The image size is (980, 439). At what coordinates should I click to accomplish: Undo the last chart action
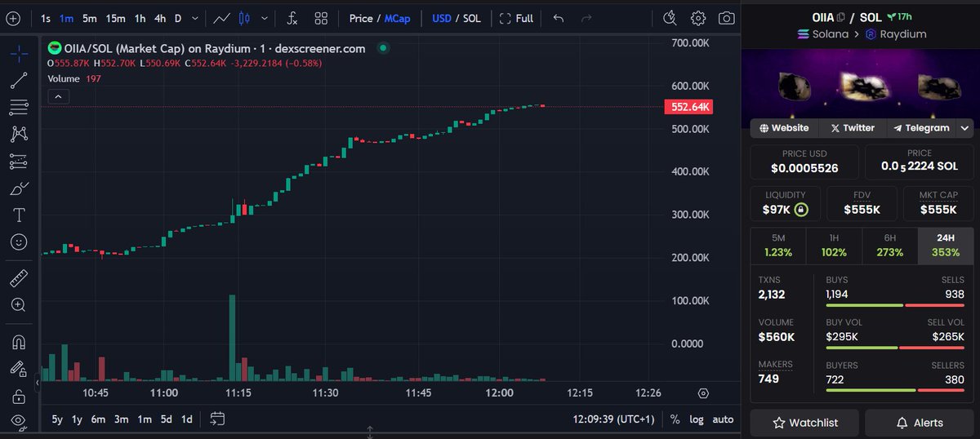558,18
